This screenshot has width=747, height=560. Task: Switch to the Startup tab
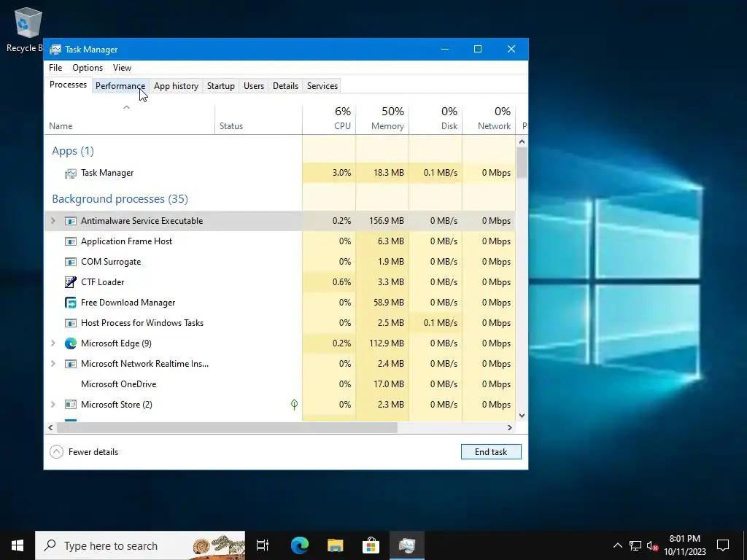click(x=220, y=86)
